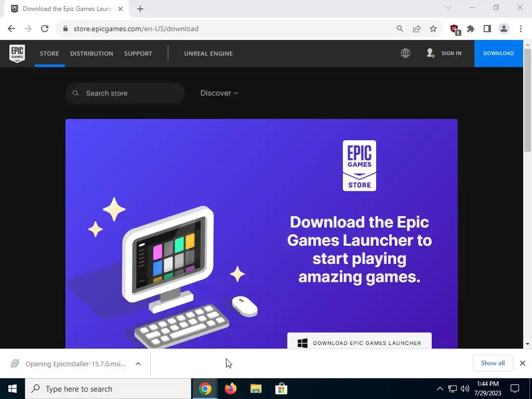Click the Chrome icon in the taskbar
The image size is (532, 399).
coord(205,389)
